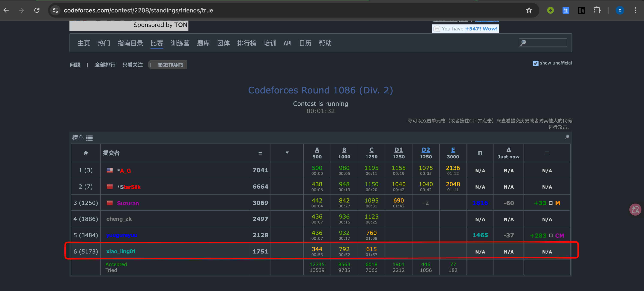
Task: Switch to the REGISTRANTS tab
Action: point(170,65)
